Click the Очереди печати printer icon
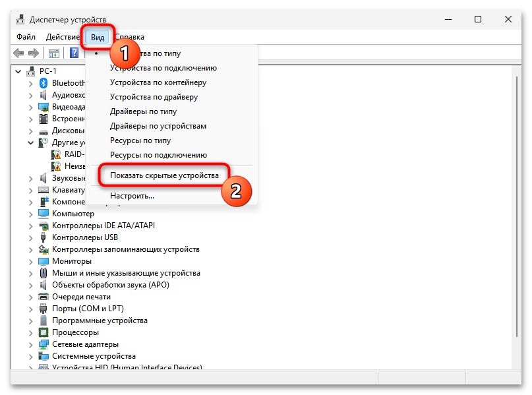Screen dimensions: 532x395 [44, 297]
